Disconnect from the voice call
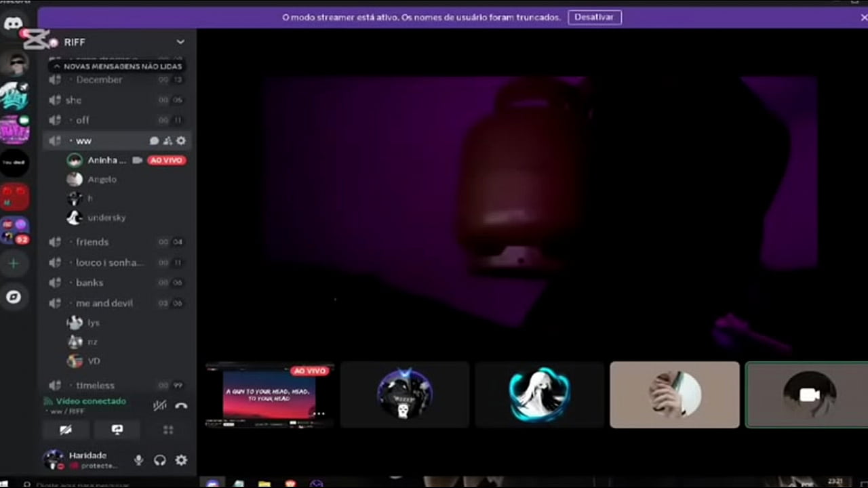868x488 pixels. (181, 406)
